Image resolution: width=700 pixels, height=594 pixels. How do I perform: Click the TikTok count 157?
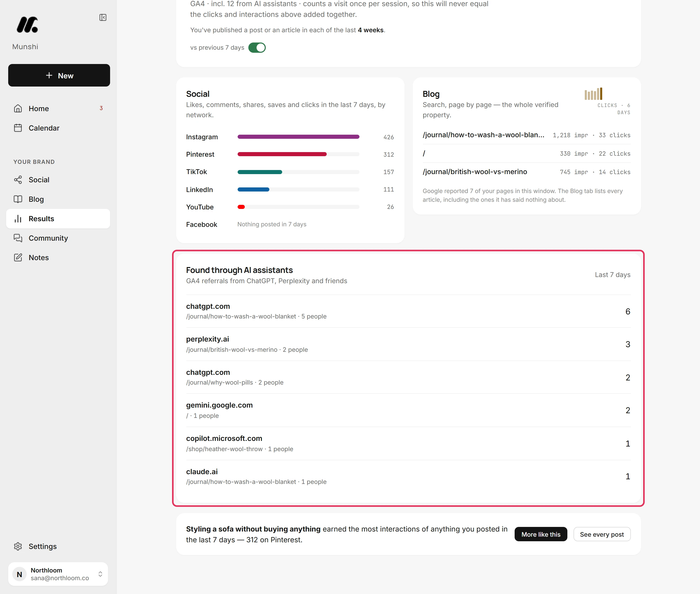pos(389,172)
